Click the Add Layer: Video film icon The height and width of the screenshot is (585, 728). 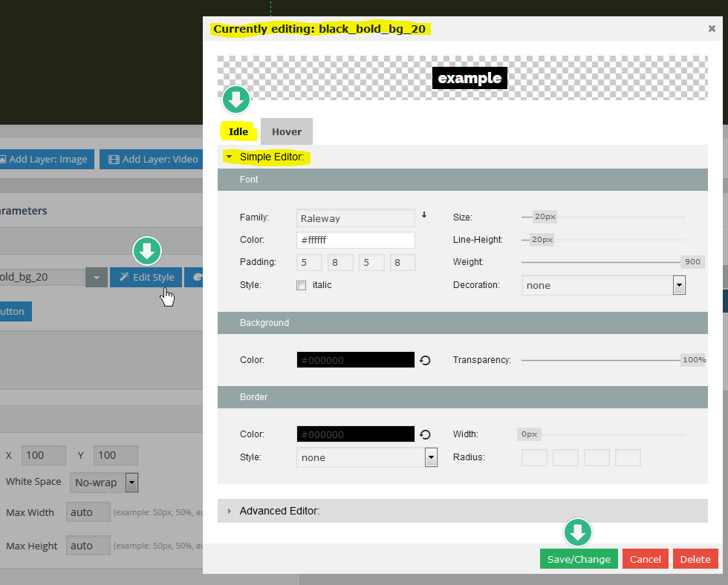pos(114,159)
